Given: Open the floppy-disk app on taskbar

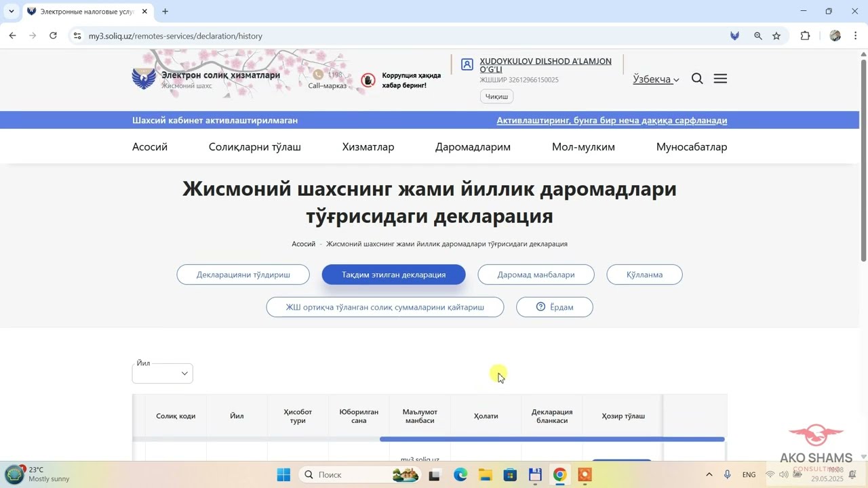Looking at the screenshot, I should [535, 475].
